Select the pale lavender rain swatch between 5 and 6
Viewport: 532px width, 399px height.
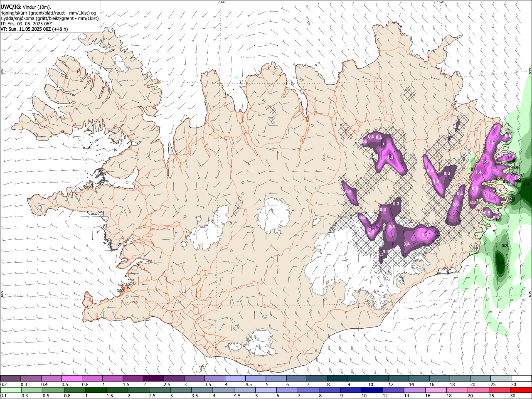pos(266,390)
